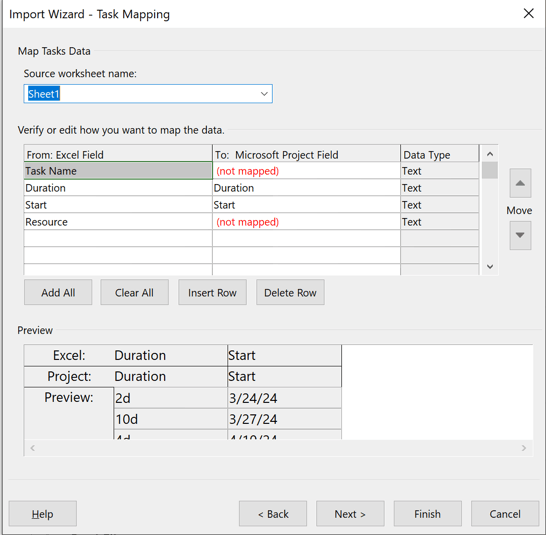Click the Duration Project field cell
Image resolution: width=546 pixels, height=535 pixels.
coord(306,188)
